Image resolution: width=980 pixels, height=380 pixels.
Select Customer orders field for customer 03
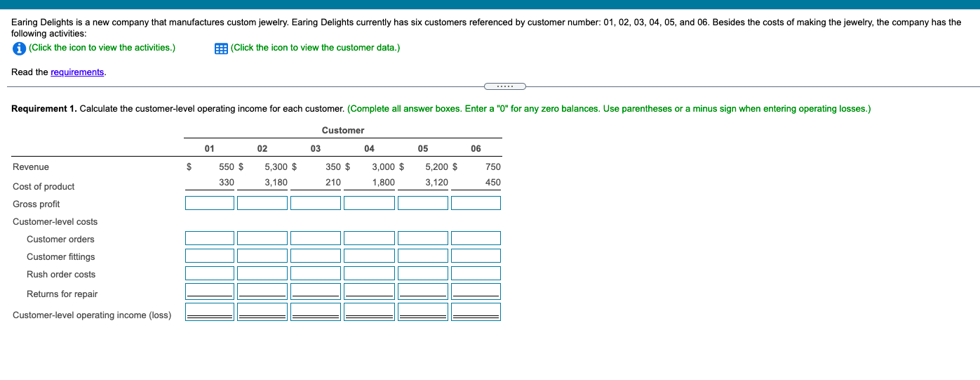(x=316, y=238)
